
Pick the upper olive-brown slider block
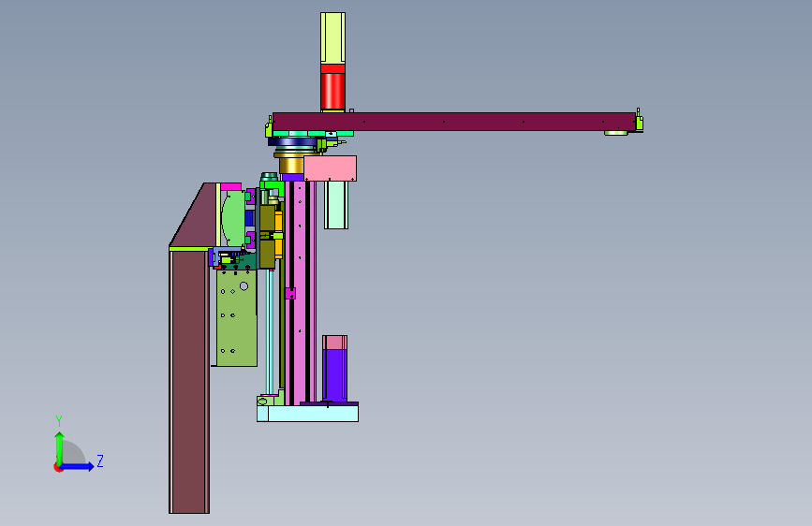267,217
